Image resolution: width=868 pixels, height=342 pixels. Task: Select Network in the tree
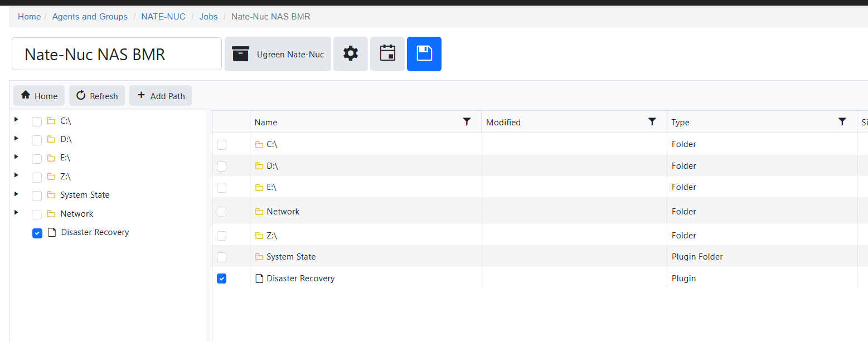(77, 214)
